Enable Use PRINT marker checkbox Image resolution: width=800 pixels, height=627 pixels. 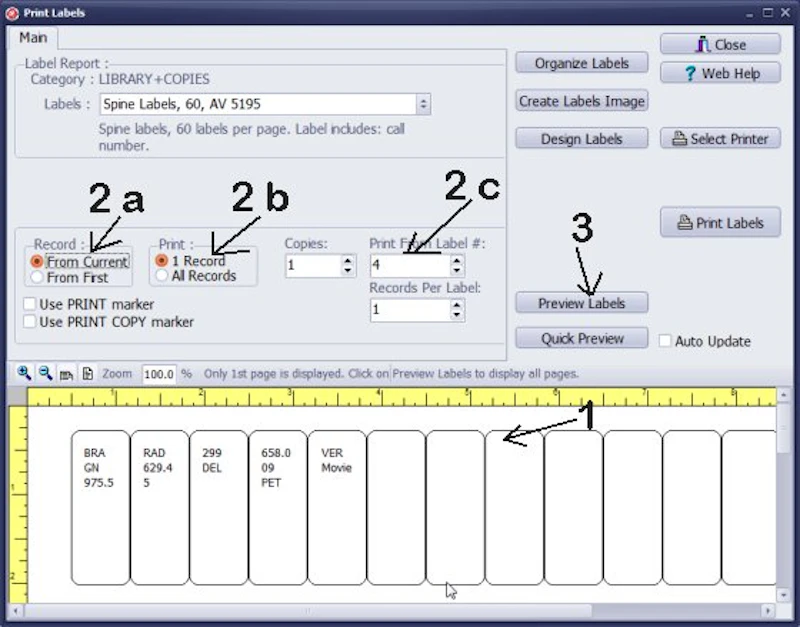[x=30, y=304]
